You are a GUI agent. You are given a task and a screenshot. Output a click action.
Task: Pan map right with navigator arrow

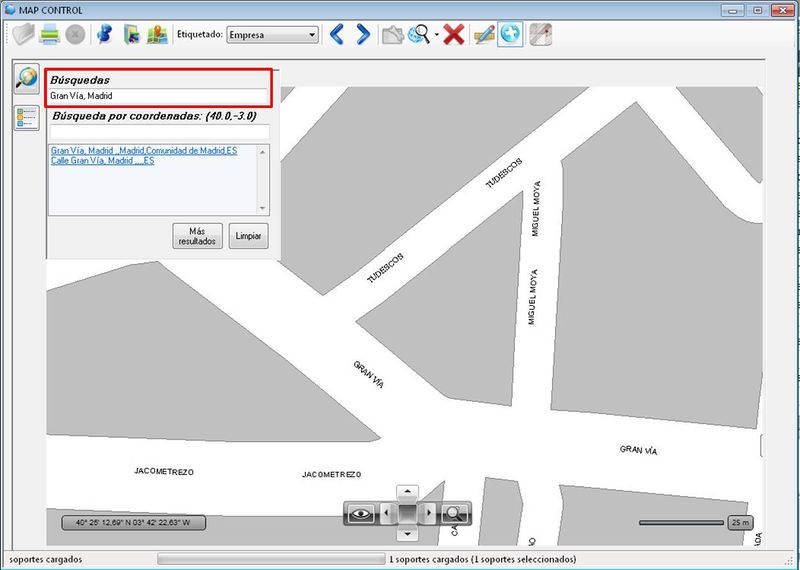429,513
